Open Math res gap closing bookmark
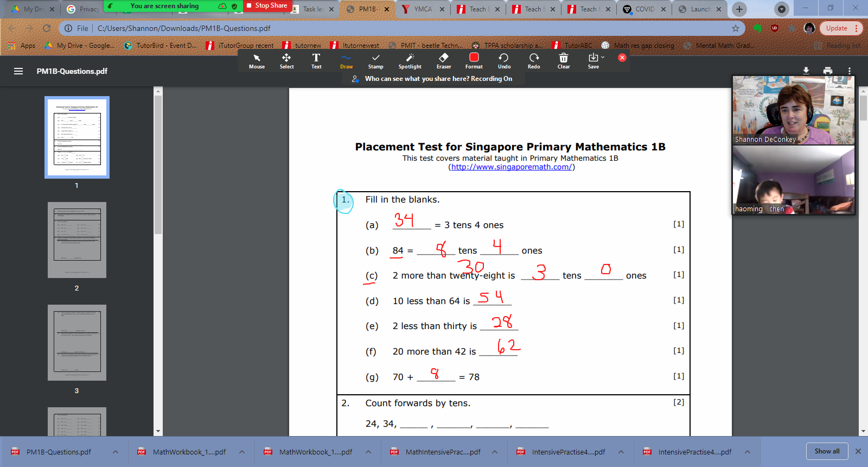This screenshot has width=868, height=467. point(638,46)
